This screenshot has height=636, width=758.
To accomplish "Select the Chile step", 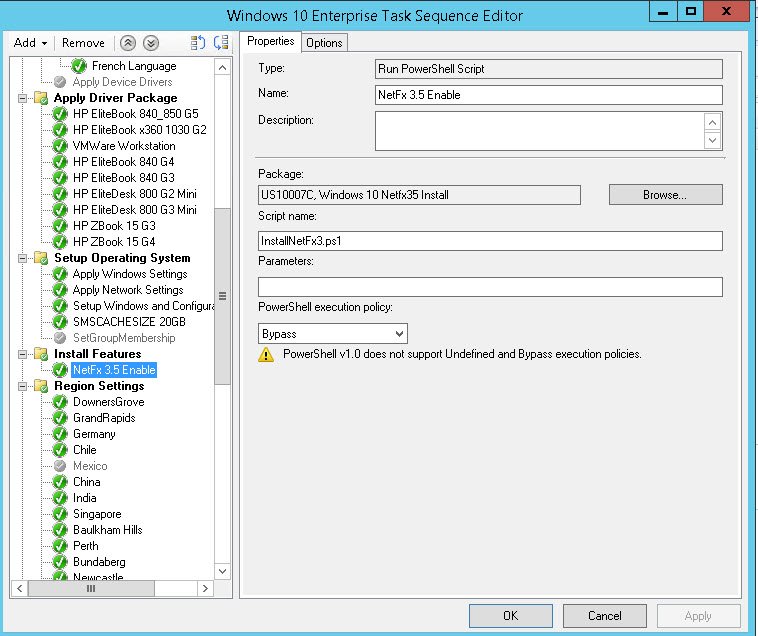I will pyautogui.click(x=85, y=450).
